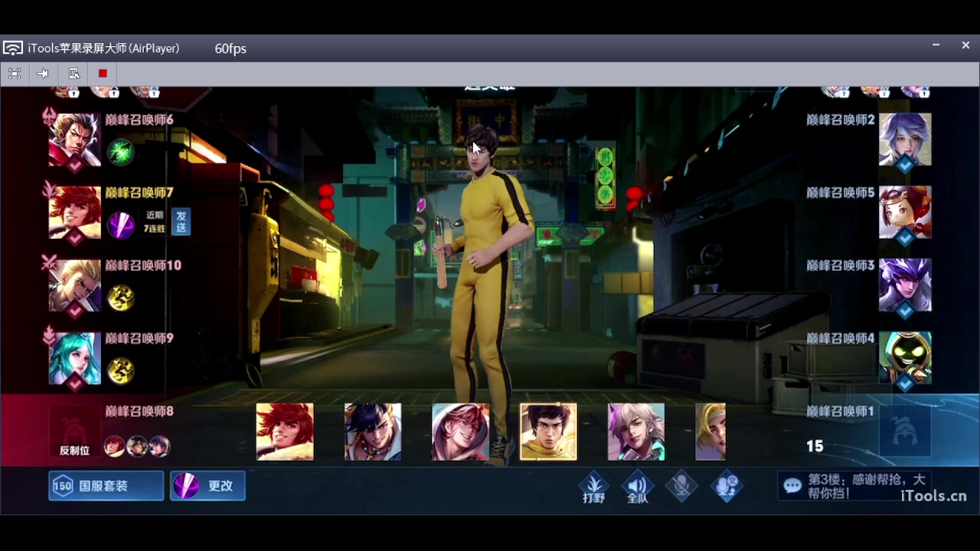Toggle the muted microphone icon
980x551 pixels.
click(682, 487)
